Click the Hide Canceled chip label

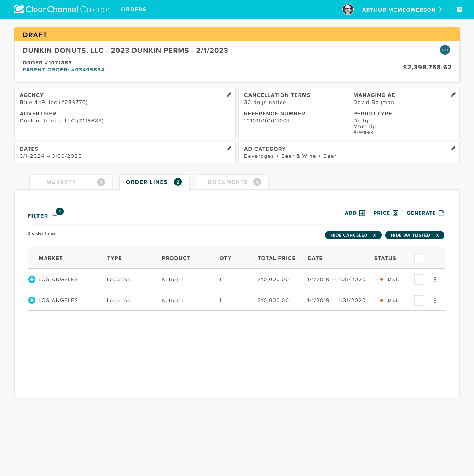[349, 235]
